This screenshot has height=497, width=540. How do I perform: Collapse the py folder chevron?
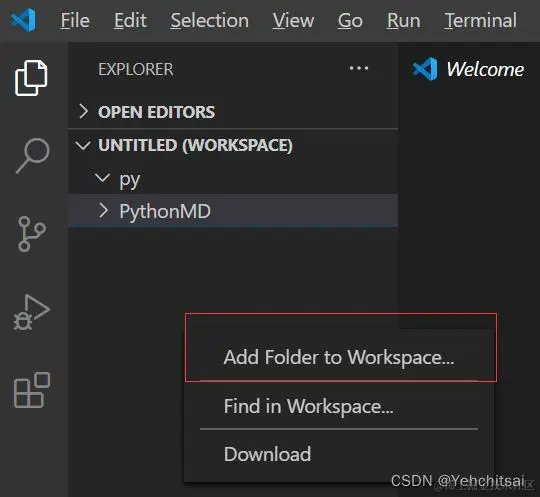tap(102, 178)
